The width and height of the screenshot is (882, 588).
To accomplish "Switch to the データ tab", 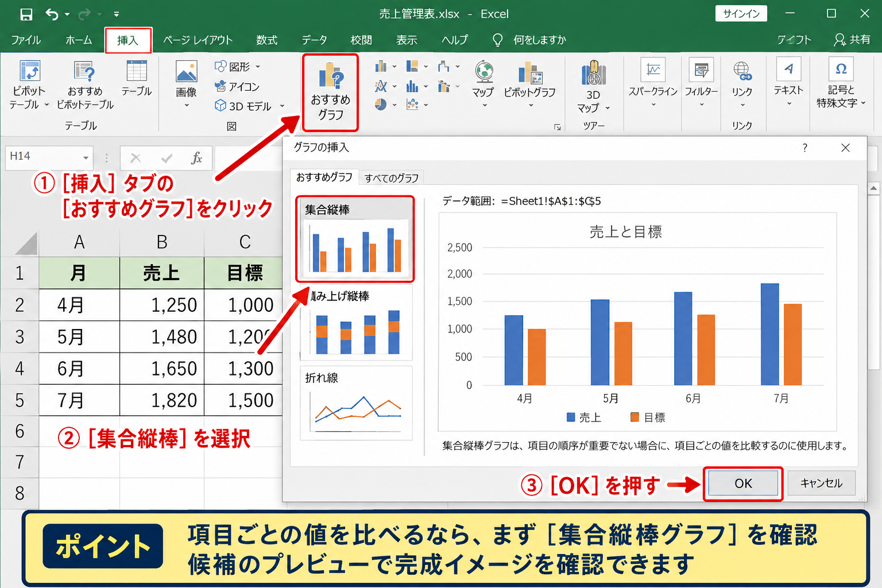I will pos(314,40).
